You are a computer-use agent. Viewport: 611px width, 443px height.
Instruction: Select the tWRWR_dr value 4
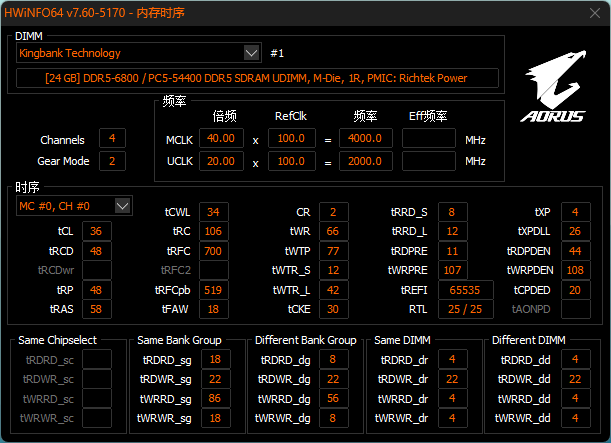(x=452, y=418)
